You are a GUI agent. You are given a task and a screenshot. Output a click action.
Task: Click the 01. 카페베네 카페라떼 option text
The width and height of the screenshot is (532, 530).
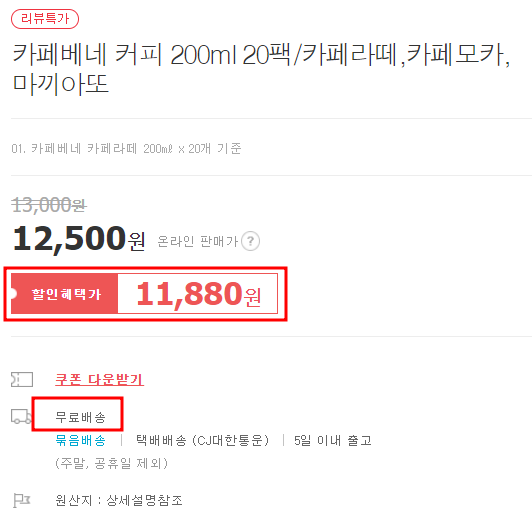[126, 149]
